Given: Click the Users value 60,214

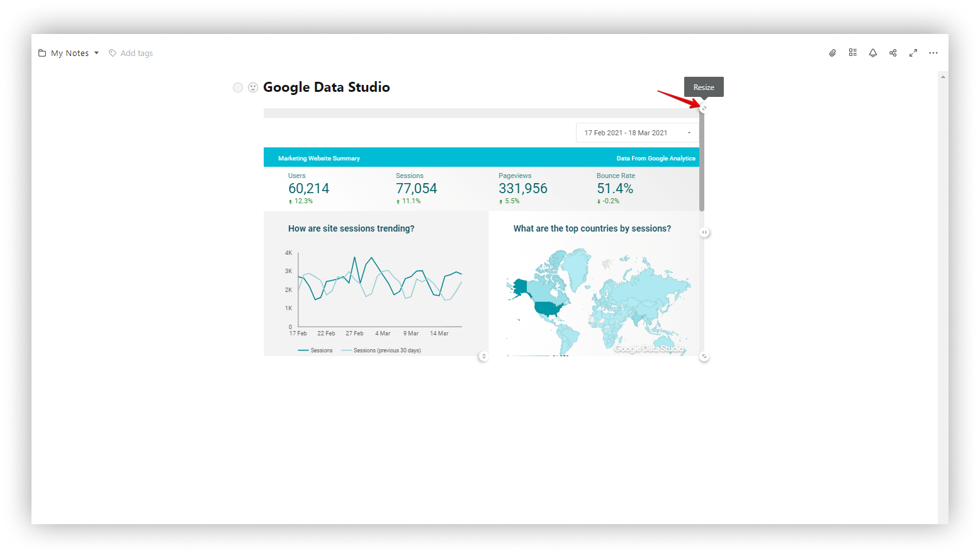Looking at the screenshot, I should click(x=308, y=188).
